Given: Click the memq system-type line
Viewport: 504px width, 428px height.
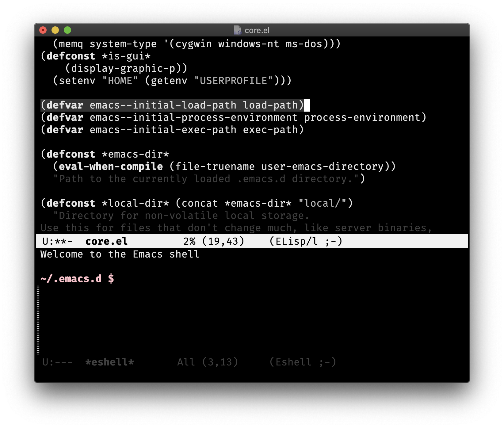Looking at the screenshot, I should pos(197,44).
